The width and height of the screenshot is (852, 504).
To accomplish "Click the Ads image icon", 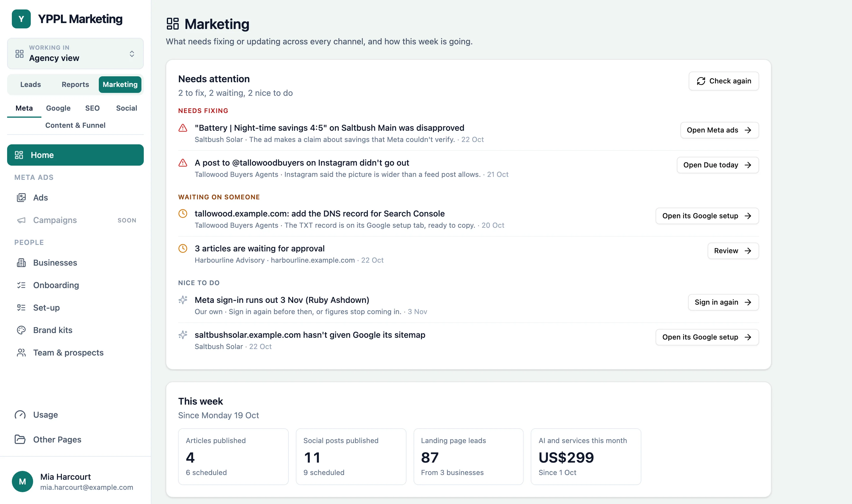I will click(x=21, y=197).
